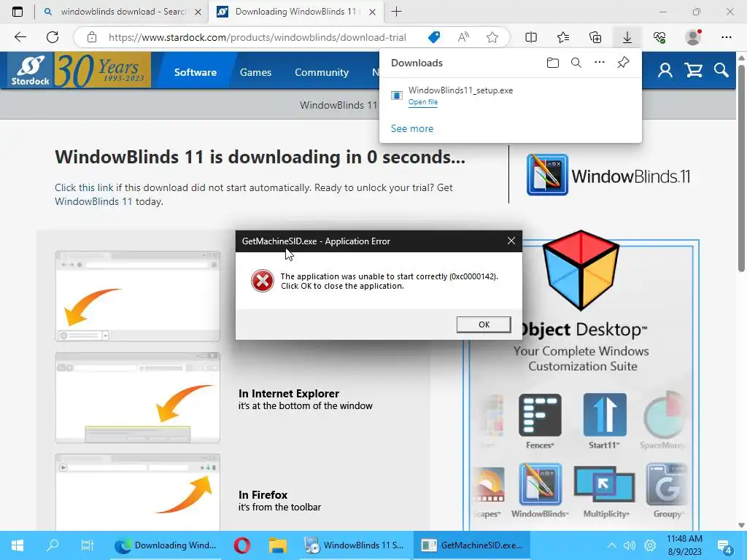The height and width of the screenshot is (560, 747).
Task: Launch Opera from the taskbar
Action: (x=242, y=545)
